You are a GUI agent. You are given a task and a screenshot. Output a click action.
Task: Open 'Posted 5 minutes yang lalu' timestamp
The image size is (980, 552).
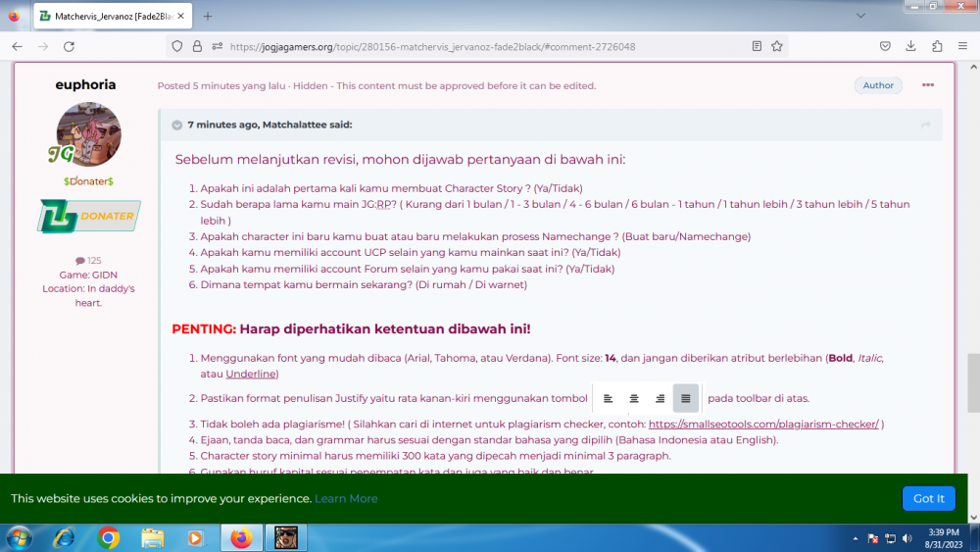(221, 85)
